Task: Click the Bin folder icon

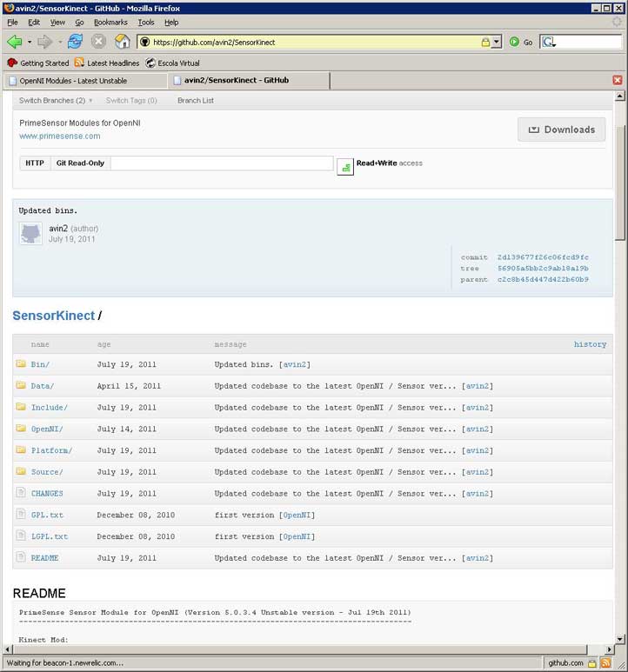Action: pos(21,364)
